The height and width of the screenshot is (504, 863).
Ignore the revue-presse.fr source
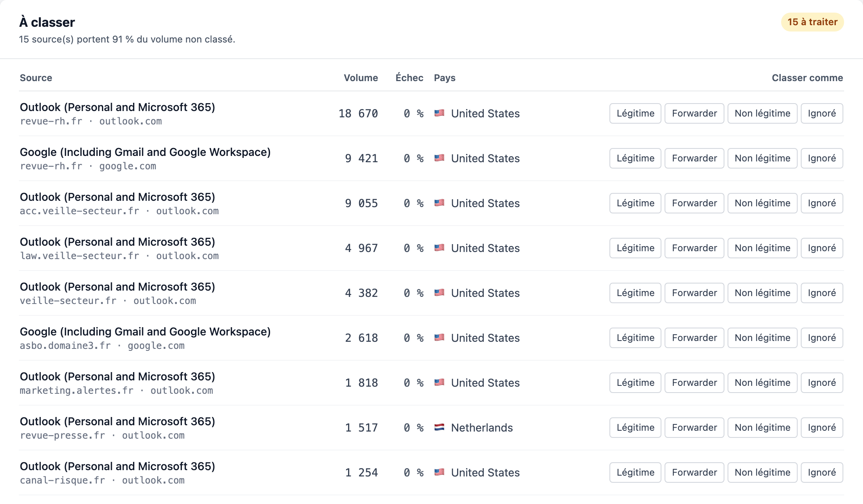pos(822,428)
